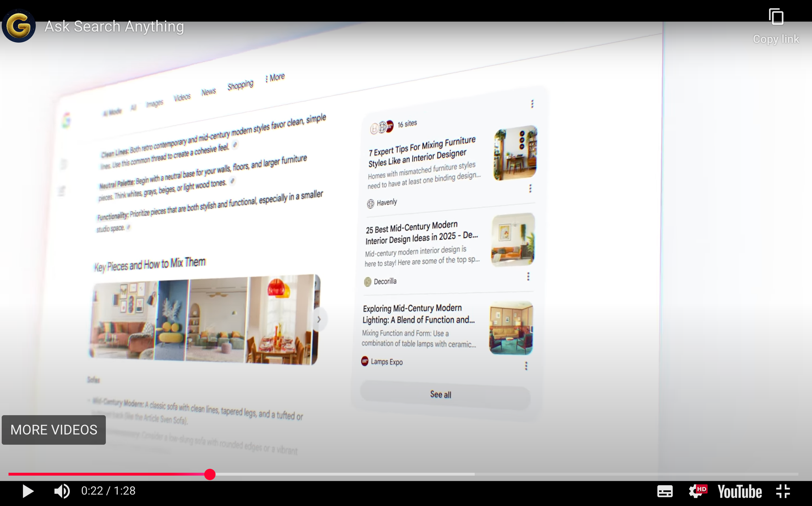812x506 pixels.
Task: Click the See all button in the sites panel
Action: click(445, 394)
